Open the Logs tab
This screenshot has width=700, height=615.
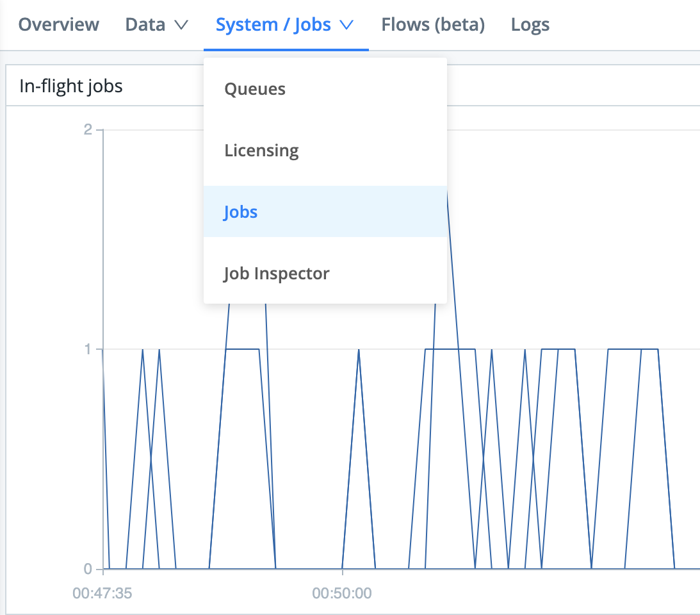[x=530, y=24]
